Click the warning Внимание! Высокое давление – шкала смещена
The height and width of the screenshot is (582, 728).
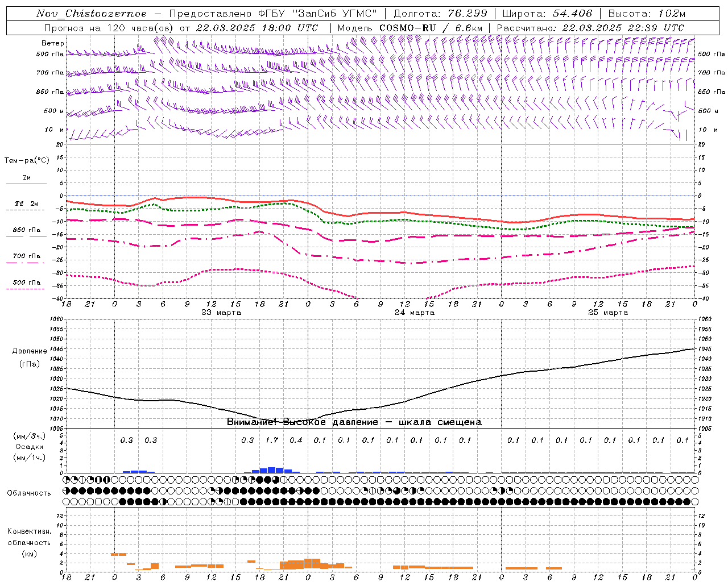pyautogui.click(x=354, y=422)
